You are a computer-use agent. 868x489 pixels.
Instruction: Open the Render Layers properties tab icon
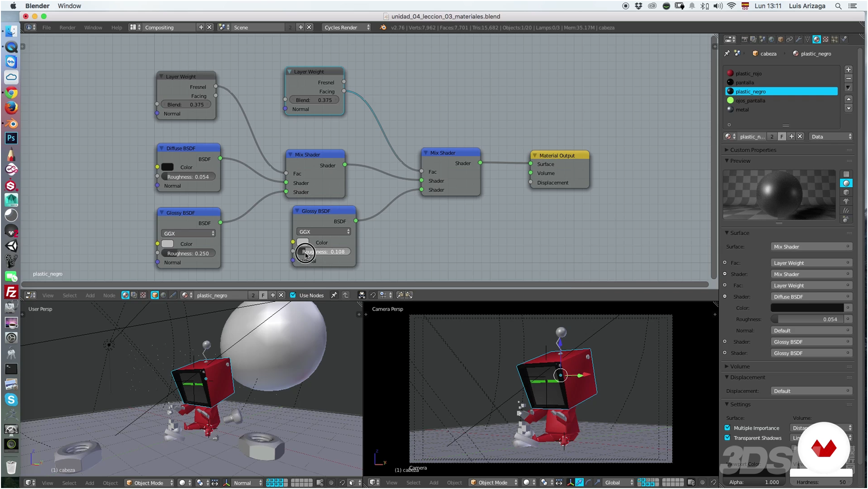coord(753,39)
